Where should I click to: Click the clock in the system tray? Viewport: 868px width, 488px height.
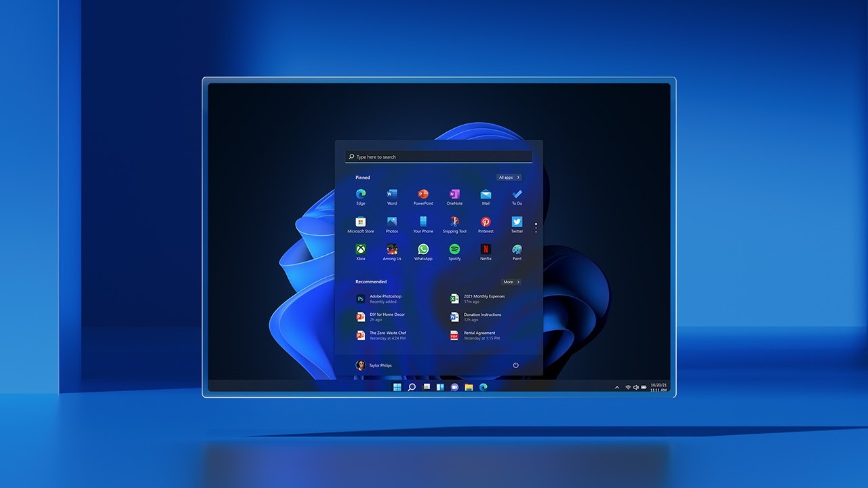point(660,388)
